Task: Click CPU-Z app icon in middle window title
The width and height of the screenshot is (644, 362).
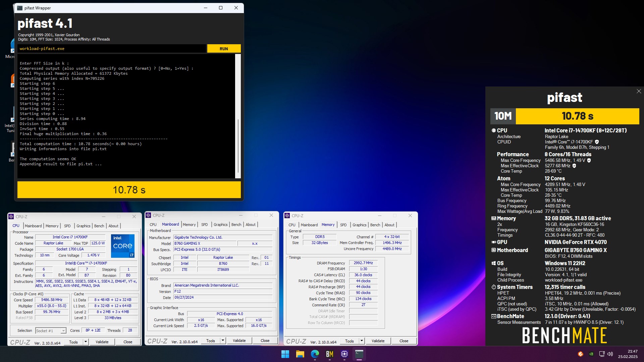Action: (x=149, y=215)
